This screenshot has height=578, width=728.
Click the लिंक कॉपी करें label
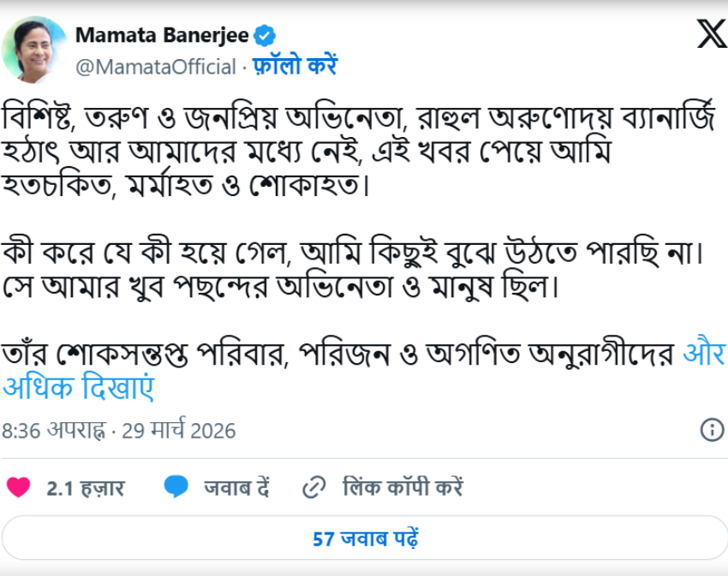pyautogui.click(x=403, y=488)
